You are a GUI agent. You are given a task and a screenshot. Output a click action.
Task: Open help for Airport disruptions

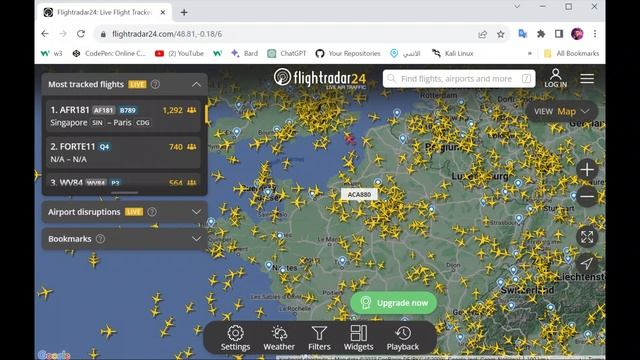click(x=152, y=212)
